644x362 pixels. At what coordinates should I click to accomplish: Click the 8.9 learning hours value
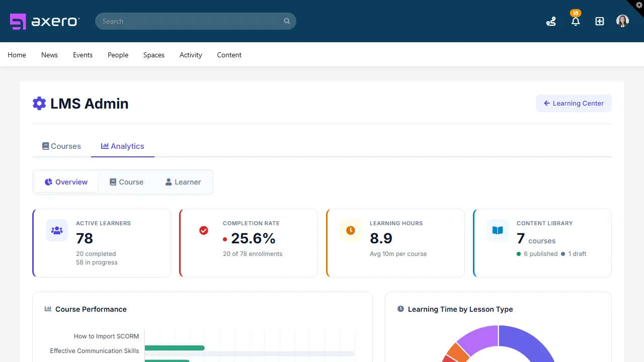click(381, 238)
